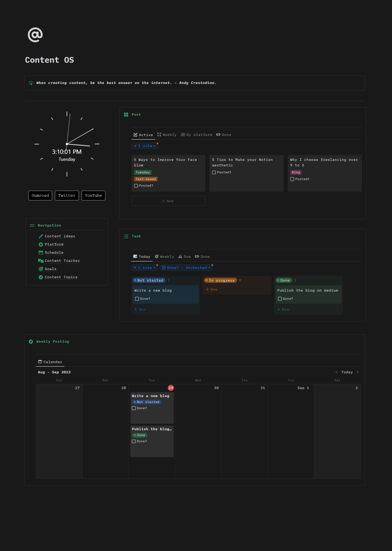The width and height of the screenshot is (392, 551).
Task: Open the Done? : Unchecked filter dropdown
Action: pyautogui.click(x=186, y=267)
